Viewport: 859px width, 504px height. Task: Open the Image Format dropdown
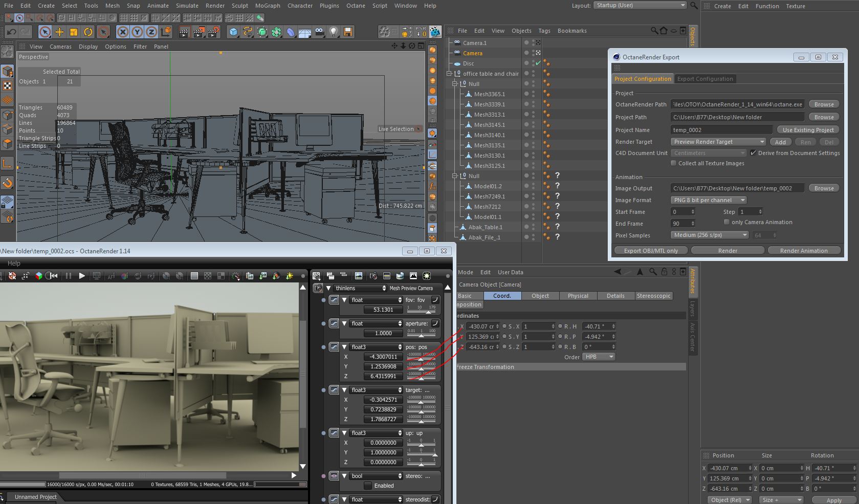[708, 200]
